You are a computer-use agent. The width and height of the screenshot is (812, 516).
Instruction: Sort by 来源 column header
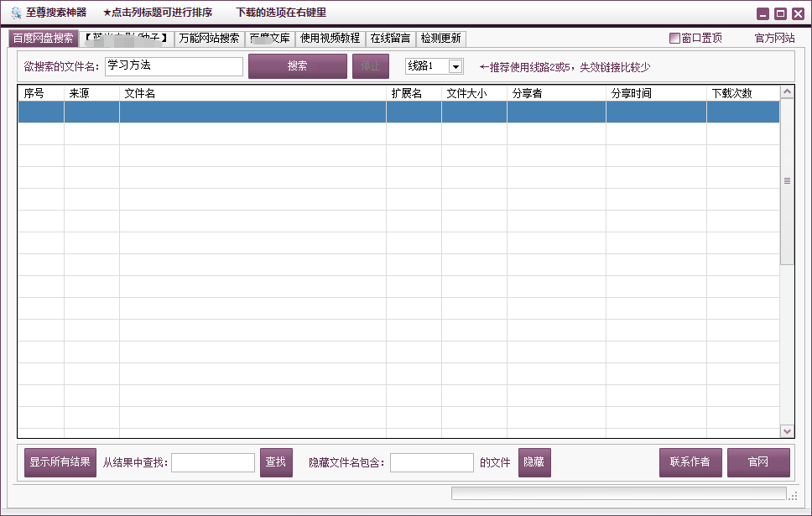(x=91, y=93)
